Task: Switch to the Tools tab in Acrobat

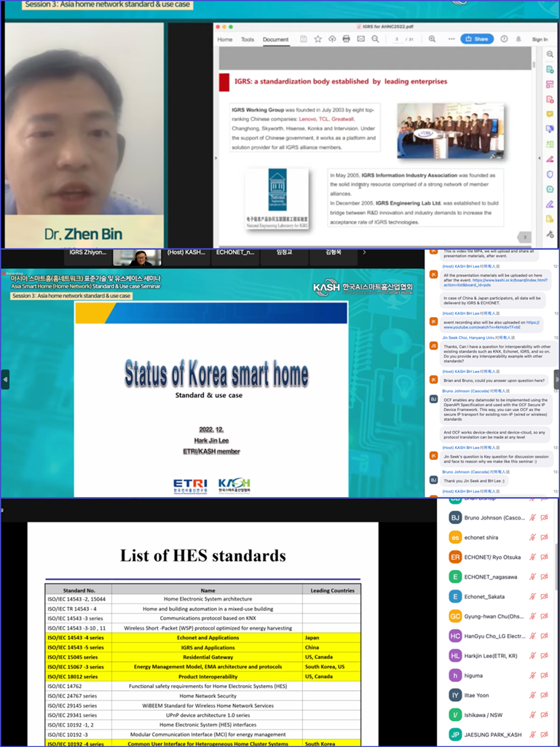Action: click(248, 39)
